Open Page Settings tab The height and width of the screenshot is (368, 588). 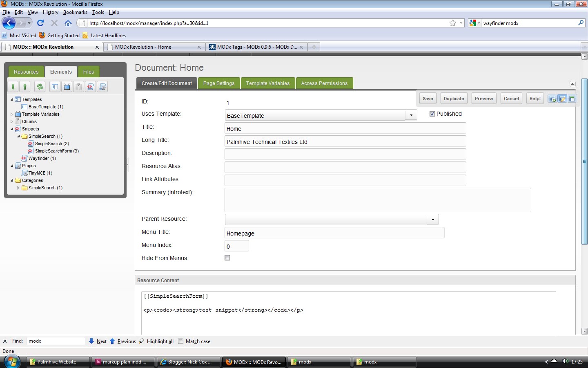point(219,83)
